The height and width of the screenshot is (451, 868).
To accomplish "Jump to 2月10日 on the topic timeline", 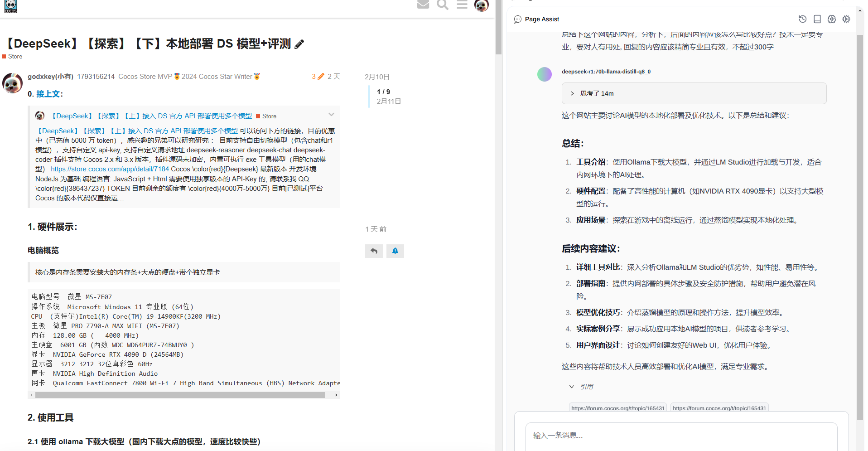I will (x=377, y=77).
